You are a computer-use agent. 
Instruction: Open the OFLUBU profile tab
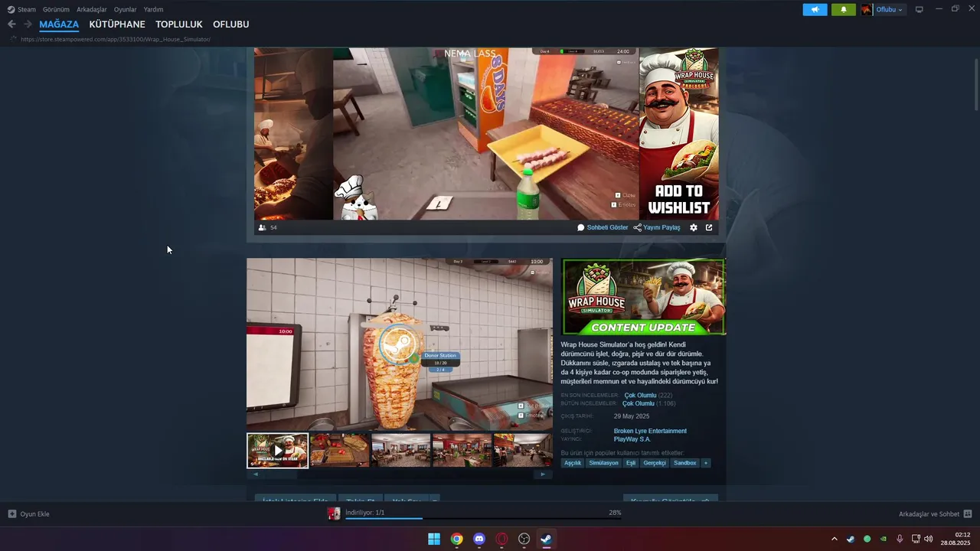point(231,24)
